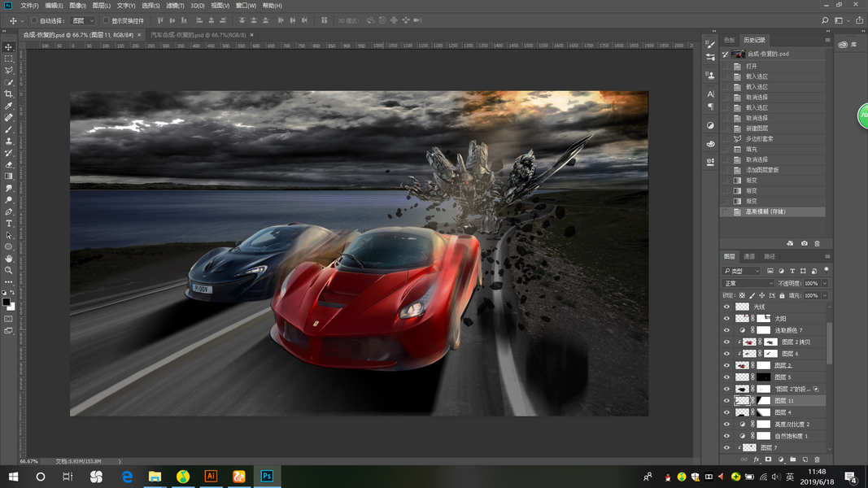Open the History panel flyout menu
The image size is (868, 488).
[827, 40]
